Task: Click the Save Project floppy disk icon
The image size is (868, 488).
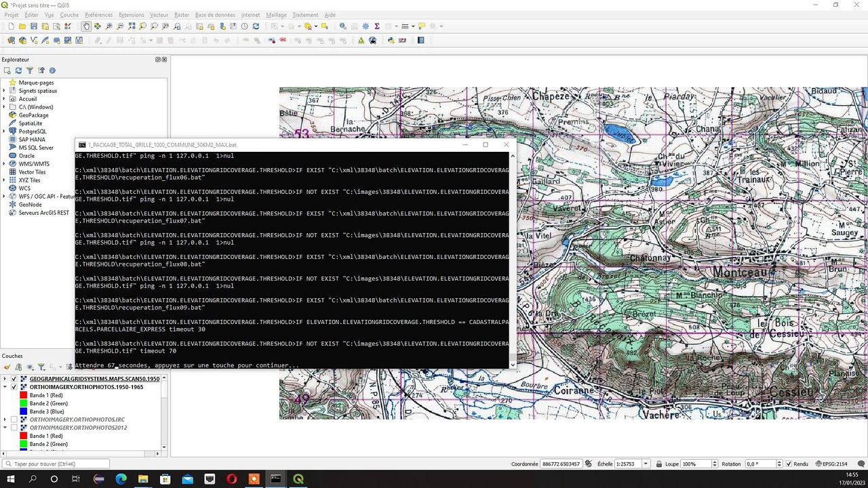Action: [x=34, y=26]
